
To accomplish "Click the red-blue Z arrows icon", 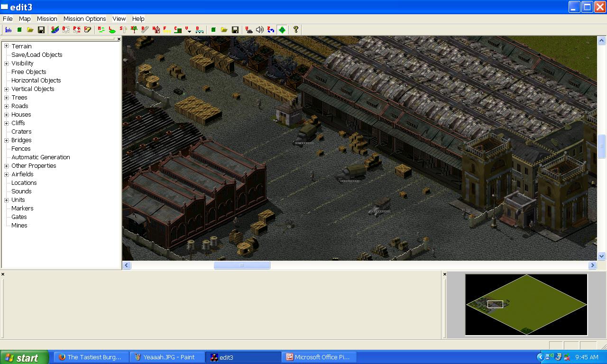I will pos(271,30).
